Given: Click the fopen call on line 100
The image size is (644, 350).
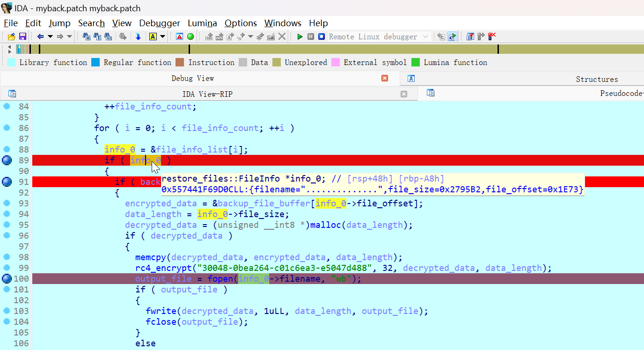Looking at the screenshot, I should coord(221,279).
